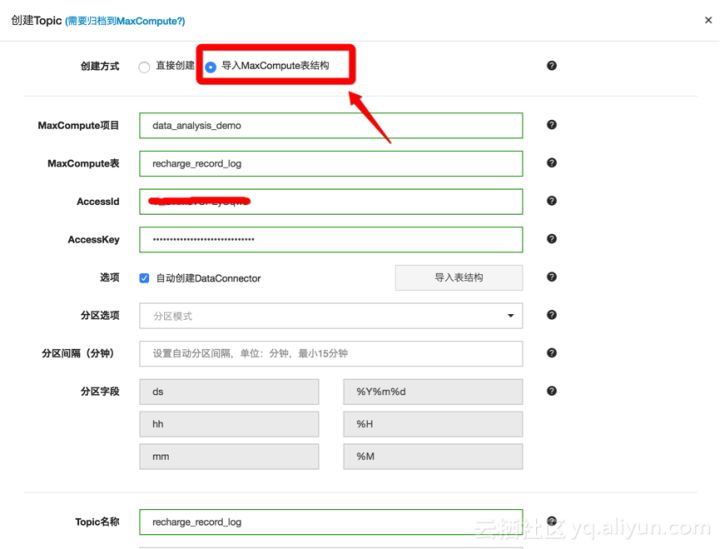Screen dimensions: 720x549
Task: Click help icon in the 选项 row
Action: pos(551,277)
